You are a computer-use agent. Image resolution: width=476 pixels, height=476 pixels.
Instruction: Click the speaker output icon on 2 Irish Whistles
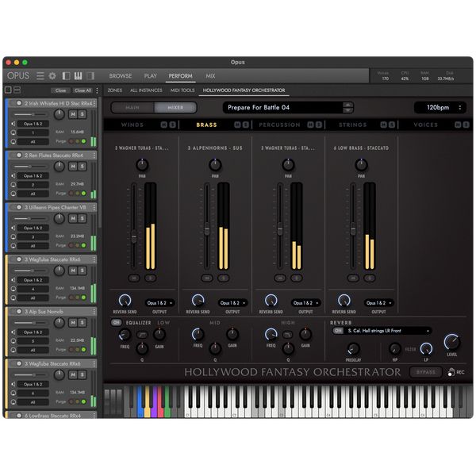coord(13,124)
